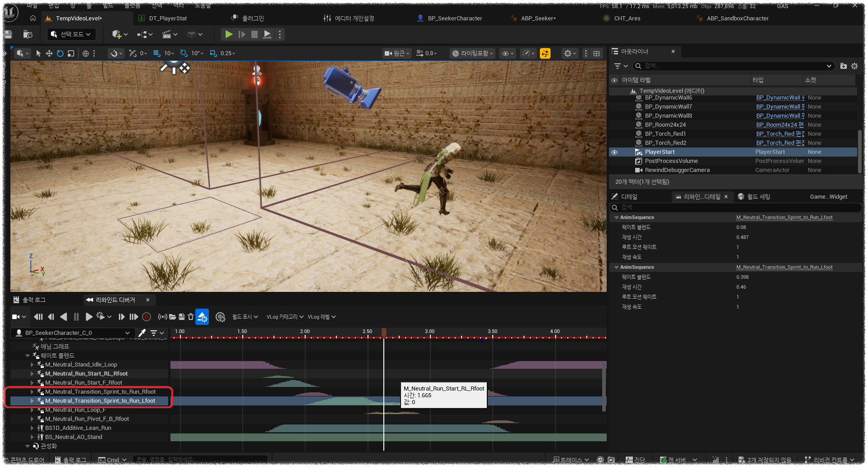
Task: Click the timeline scrub handle near 2.50
Action: coord(384,333)
